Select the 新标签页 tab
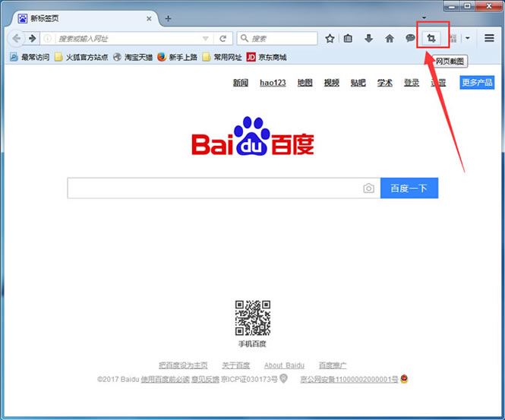 [85, 19]
